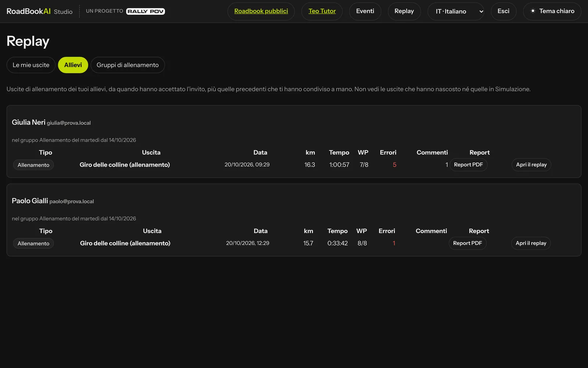Click the 15.7 km value
This screenshot has height=368, width=588.
coord(308,243)
